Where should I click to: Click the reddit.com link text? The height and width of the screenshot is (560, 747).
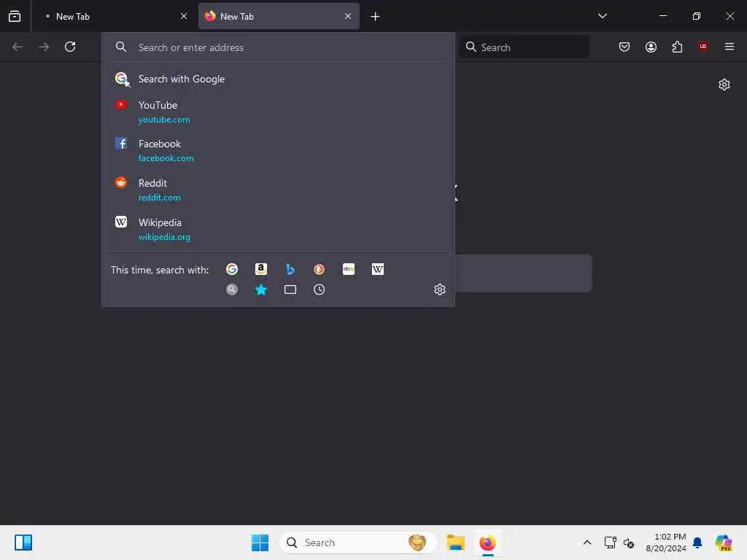(159, 198)
